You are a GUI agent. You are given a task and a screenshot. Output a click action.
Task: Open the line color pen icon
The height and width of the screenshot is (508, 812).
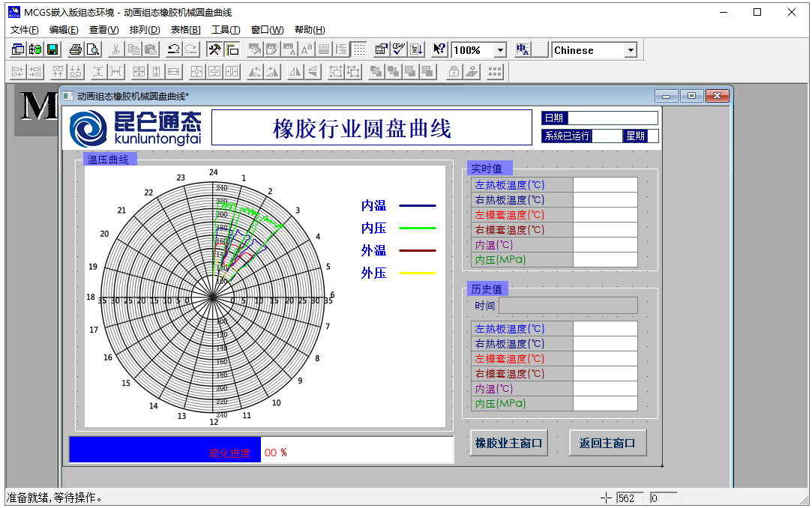click(272, 49)
